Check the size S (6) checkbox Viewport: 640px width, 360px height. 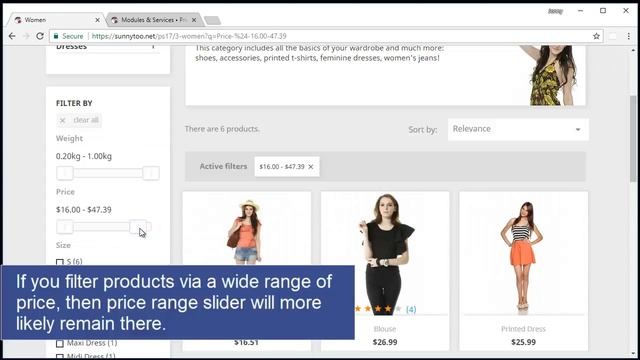click(x=60, y=262)
